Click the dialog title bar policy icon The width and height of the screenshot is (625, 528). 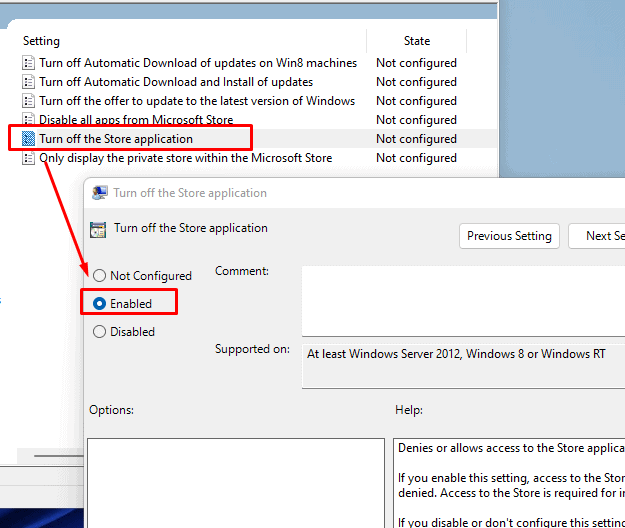(x=100, y=193)
